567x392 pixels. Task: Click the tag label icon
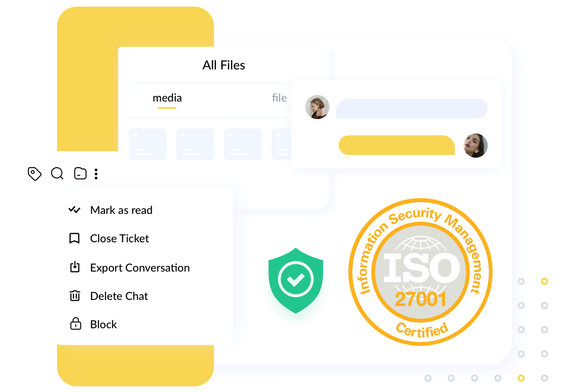click(34, 174)
